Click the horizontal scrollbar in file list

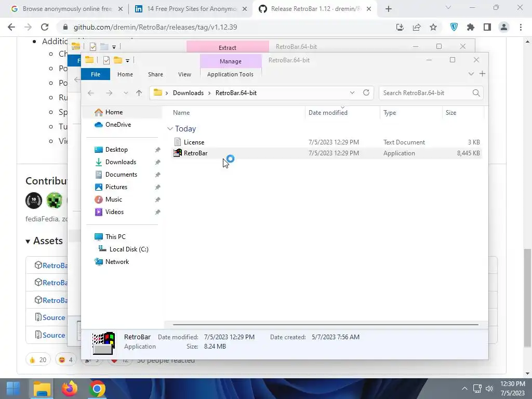pos(325,325)
